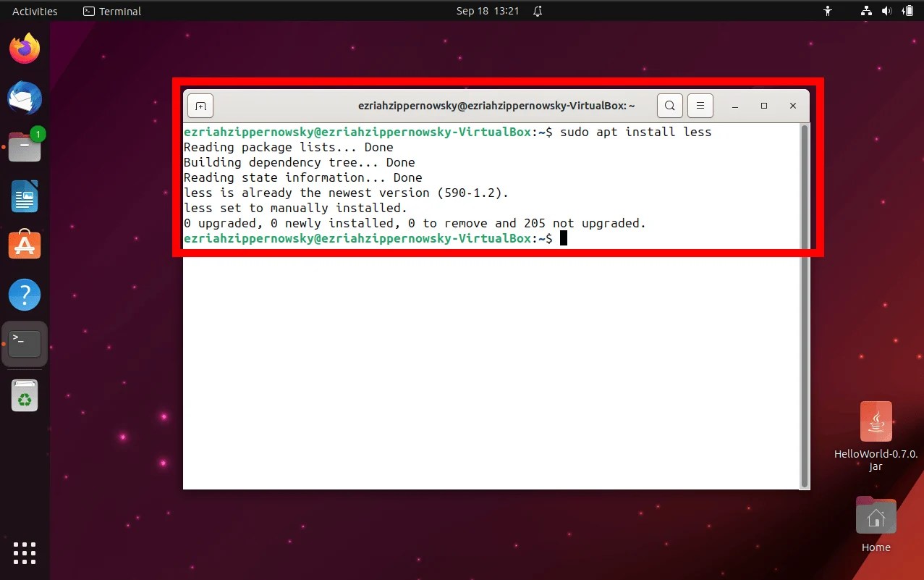Image resolution: width=924 pixels, height=580 pixels.
Task: Open the Firefox browser from the dock
Action: (24, 47)
